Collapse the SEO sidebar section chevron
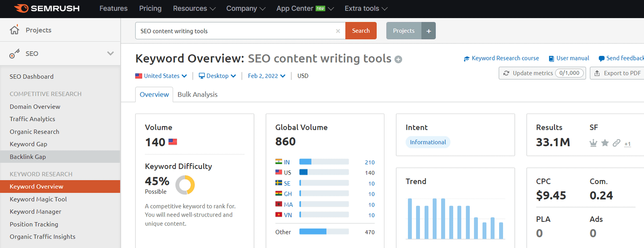The width and height of the screenshot is (644, 248). coord(110,53)
